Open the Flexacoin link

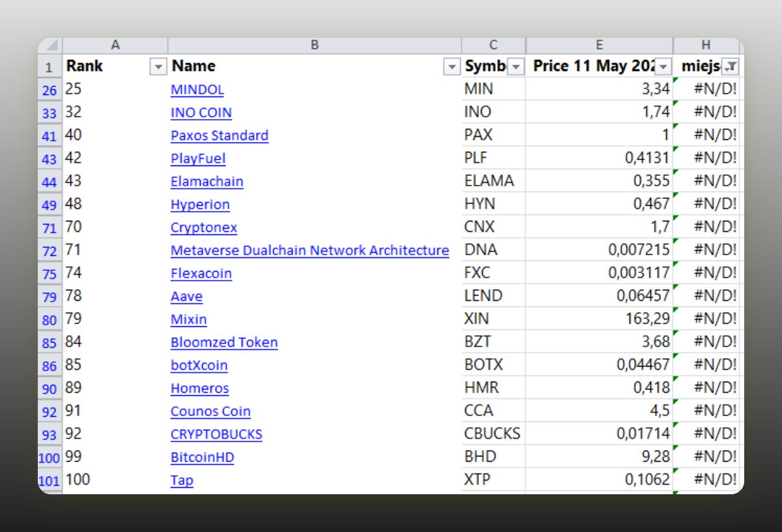[x=201, y=273]
